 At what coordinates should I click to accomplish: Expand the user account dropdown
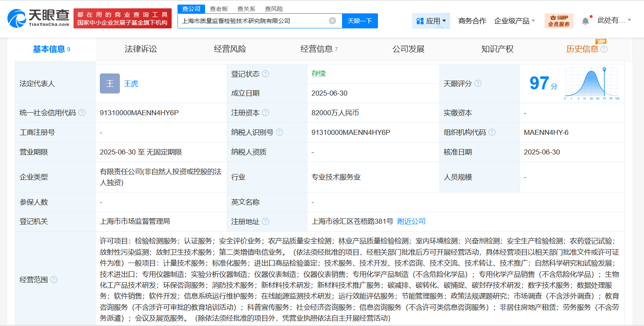pos(614,20)
